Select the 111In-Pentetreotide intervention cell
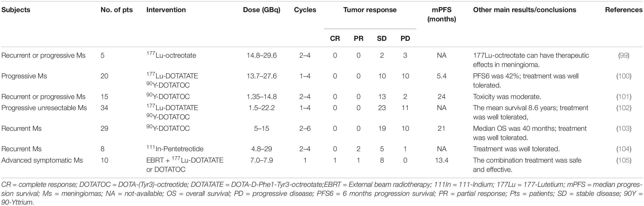 [x=175, y=149]
